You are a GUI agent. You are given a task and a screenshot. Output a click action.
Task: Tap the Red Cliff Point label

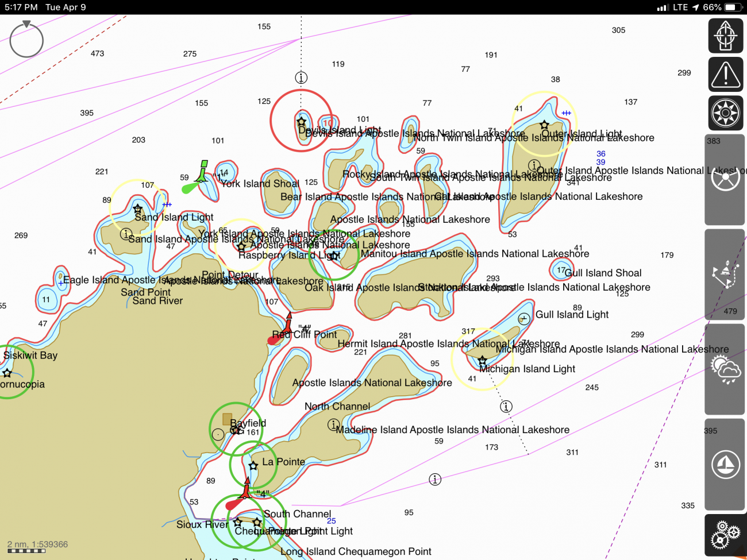point(305,334)
